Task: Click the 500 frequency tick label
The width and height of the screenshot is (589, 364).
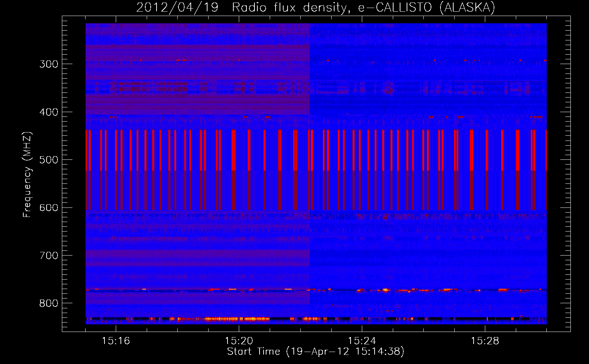Action: (x=49, y=160)
